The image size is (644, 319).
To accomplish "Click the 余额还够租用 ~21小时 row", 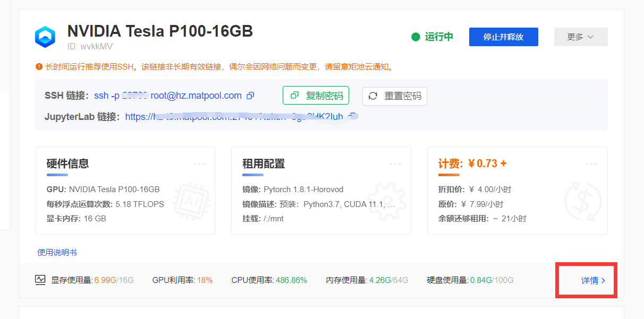I will point(482,219).
